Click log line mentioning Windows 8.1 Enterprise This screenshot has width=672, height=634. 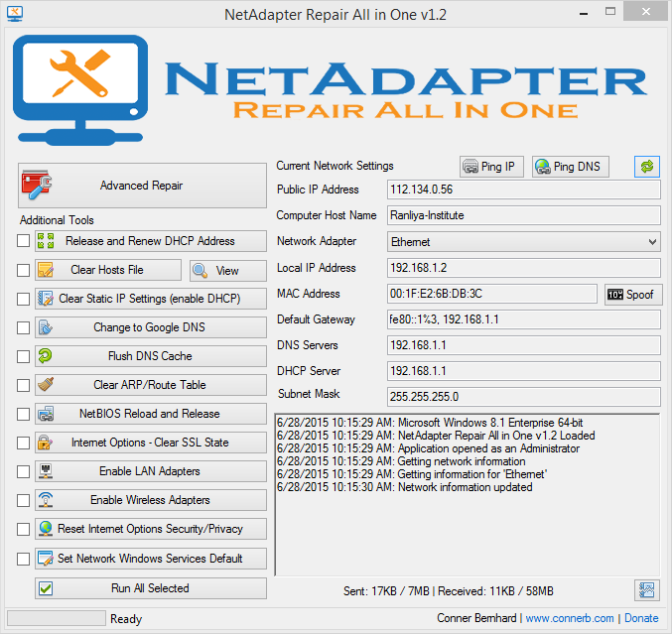pyautogui.click(x=430, y=423)
